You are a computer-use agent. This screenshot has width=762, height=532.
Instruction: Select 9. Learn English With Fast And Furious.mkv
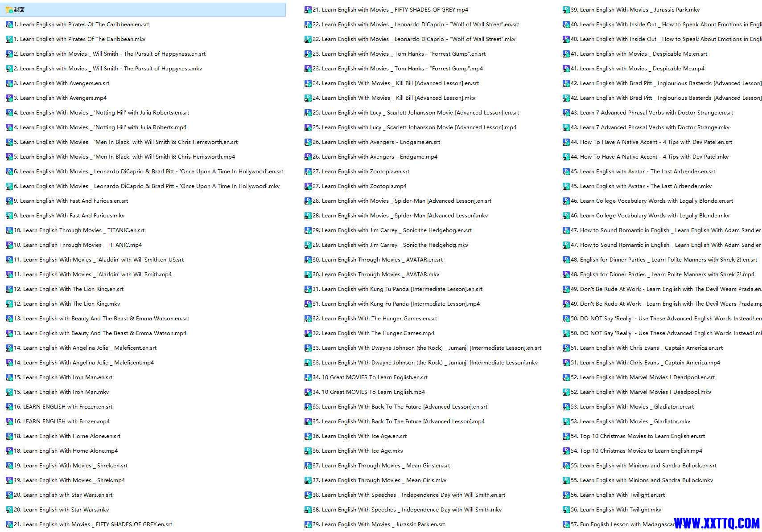coord(69,215)
